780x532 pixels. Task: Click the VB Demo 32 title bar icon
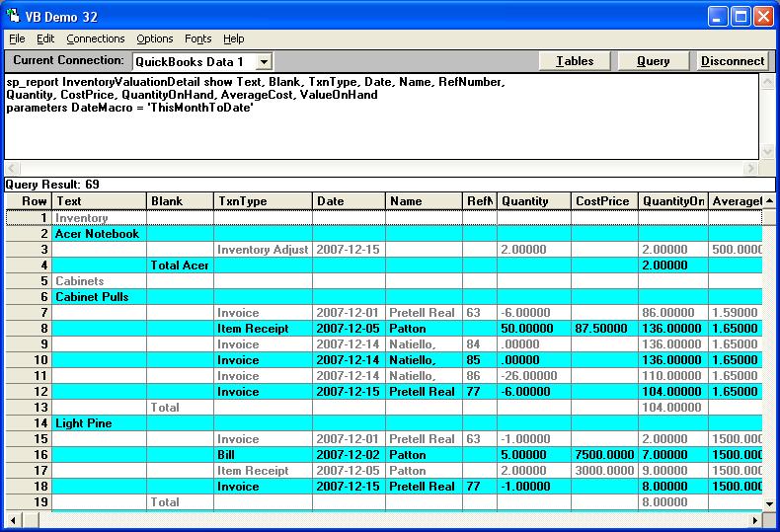coord(15,16)
